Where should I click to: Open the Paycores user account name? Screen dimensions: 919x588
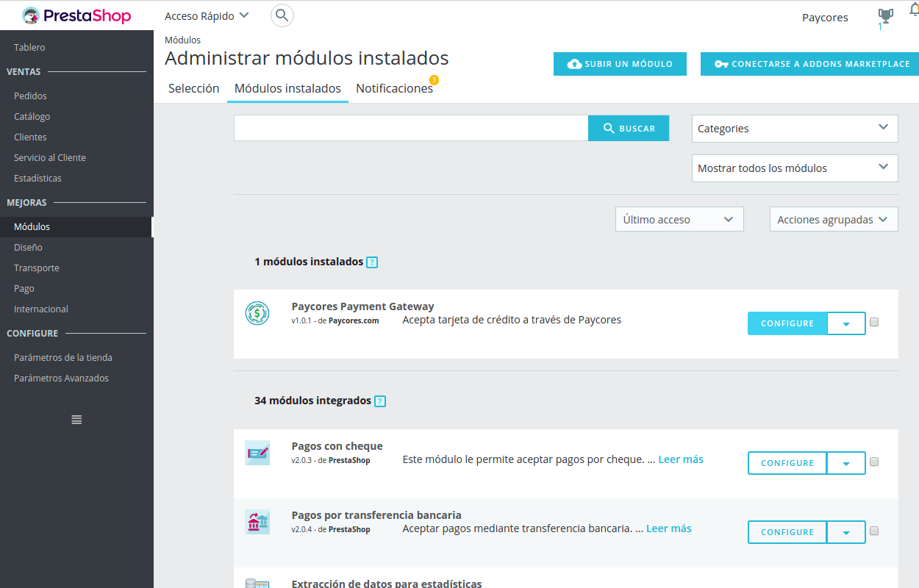[825, 18]
